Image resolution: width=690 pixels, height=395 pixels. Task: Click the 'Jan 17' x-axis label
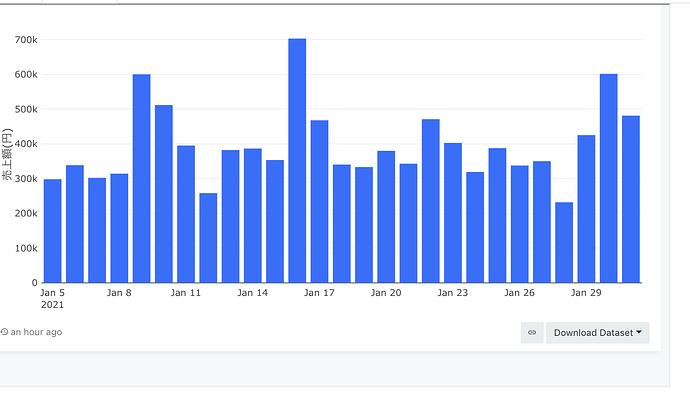[319, 293]
